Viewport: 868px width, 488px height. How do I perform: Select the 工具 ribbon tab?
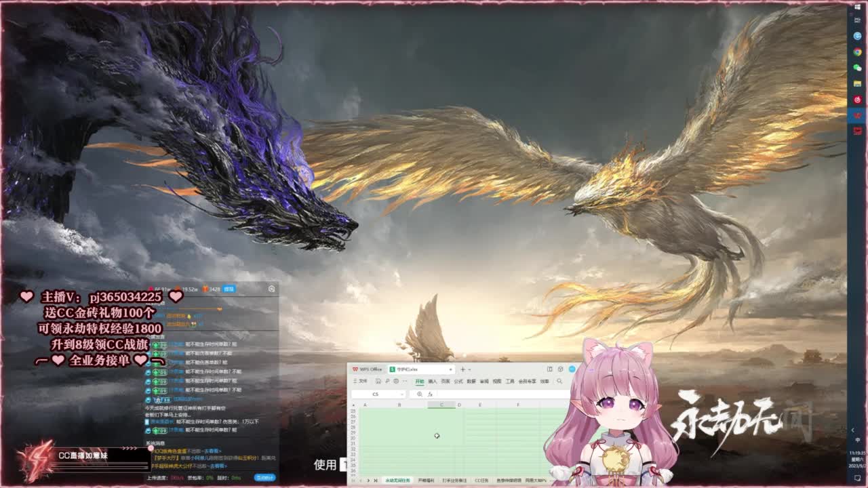(x=510, y=381)
